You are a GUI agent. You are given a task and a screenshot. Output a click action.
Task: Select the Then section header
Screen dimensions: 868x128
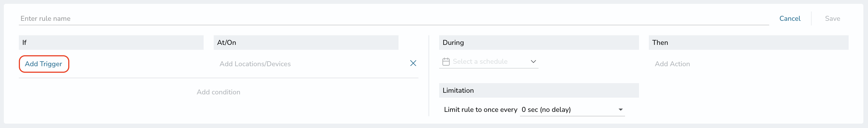748,43
